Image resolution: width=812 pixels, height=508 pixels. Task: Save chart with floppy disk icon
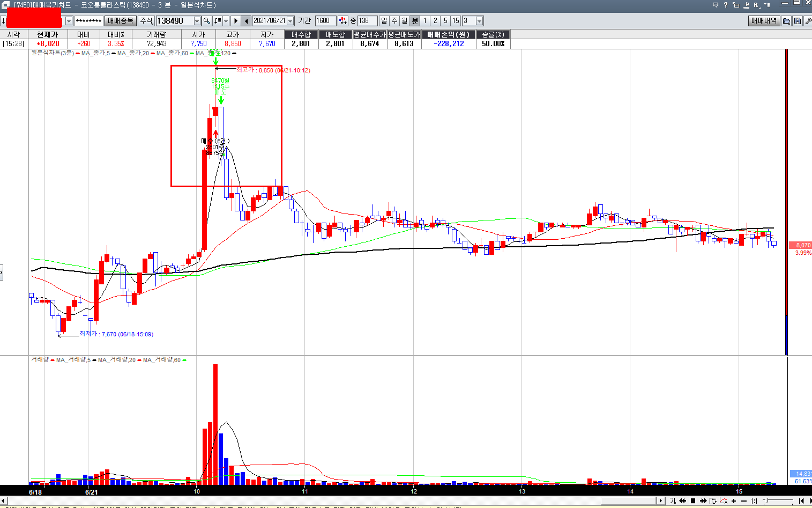pos(798,21)
